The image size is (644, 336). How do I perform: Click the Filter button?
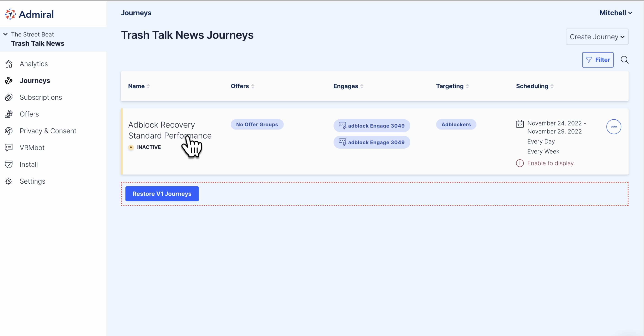point(597,60)
